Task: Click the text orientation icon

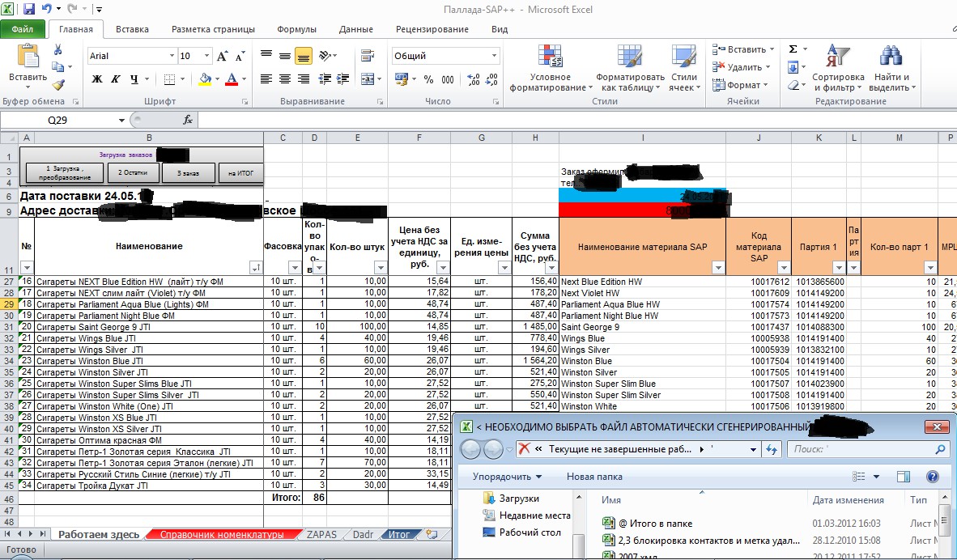Action: click(x=325, y=56)
